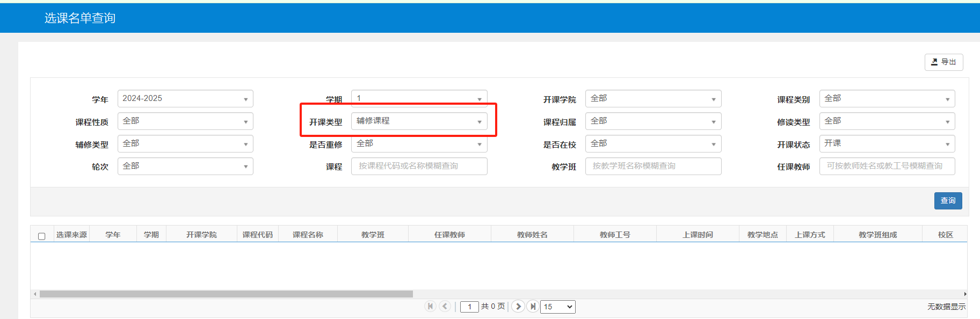Click the blue 查询 search button
980x319 pixels.
tap(948, 201)
